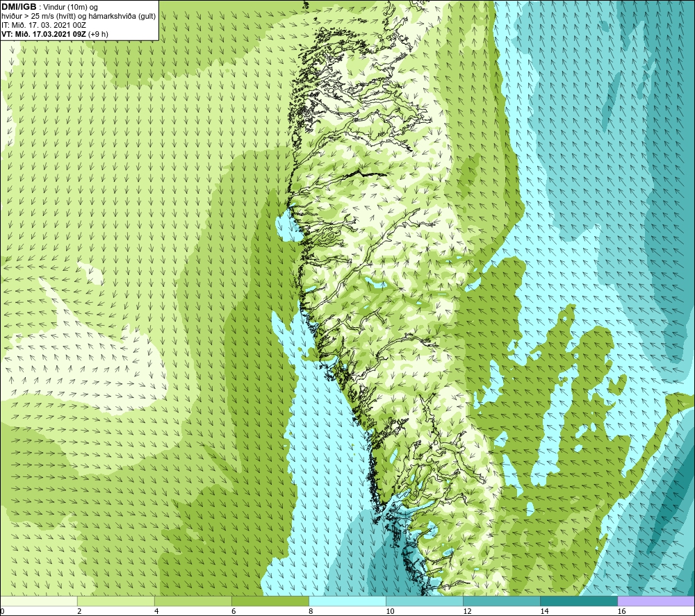Select the purple swatch above 16 m/s
Image resolution: width=695 pixels, height=616 pixels.
[657, 601]
